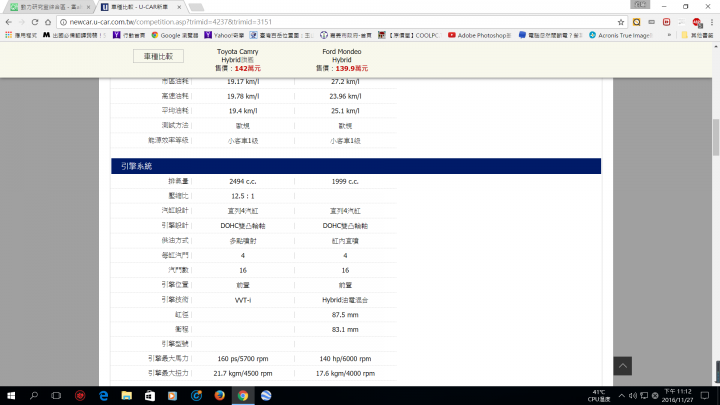Open the Google bookmark
720x405 pixels.
pyautogui.click(x=175, y=35)
